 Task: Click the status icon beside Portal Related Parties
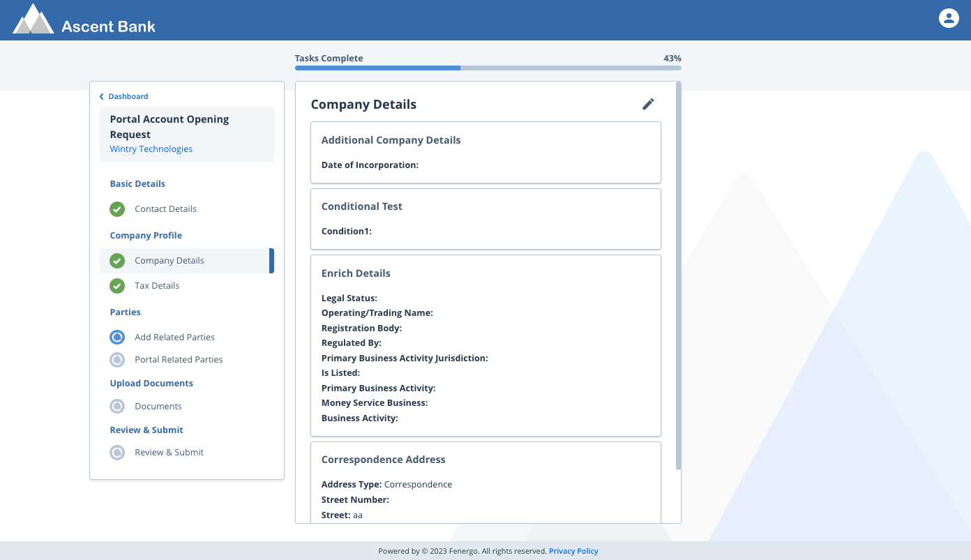click(x=116, y=359)
